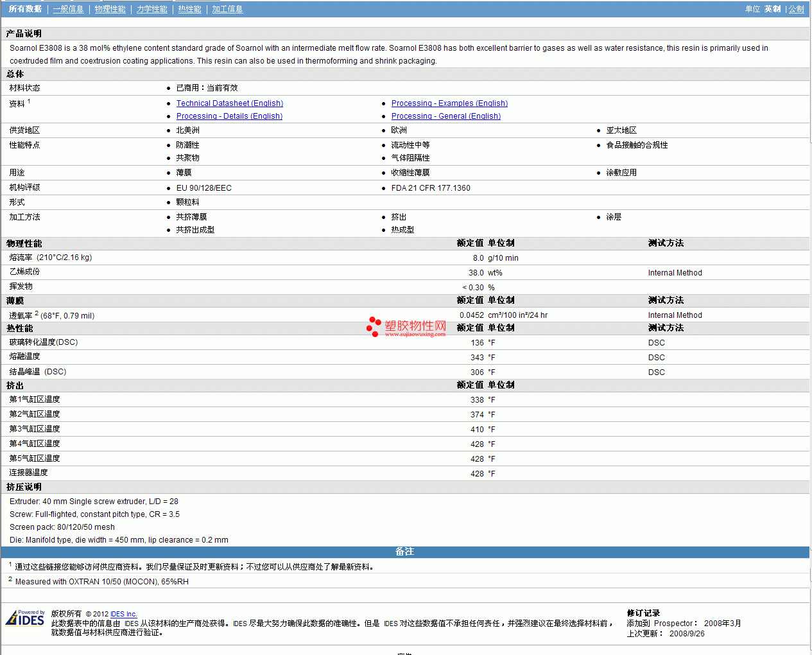Click the 收缩性薄膜 use entry
Screen dimensions: 812x655
[x=410, y=173]
